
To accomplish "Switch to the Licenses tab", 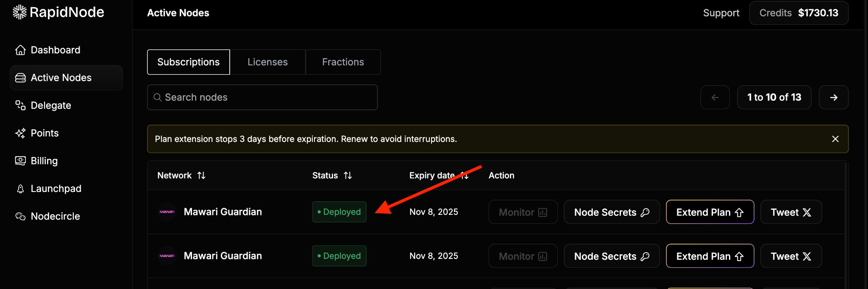I will click(x=267, y=62).
